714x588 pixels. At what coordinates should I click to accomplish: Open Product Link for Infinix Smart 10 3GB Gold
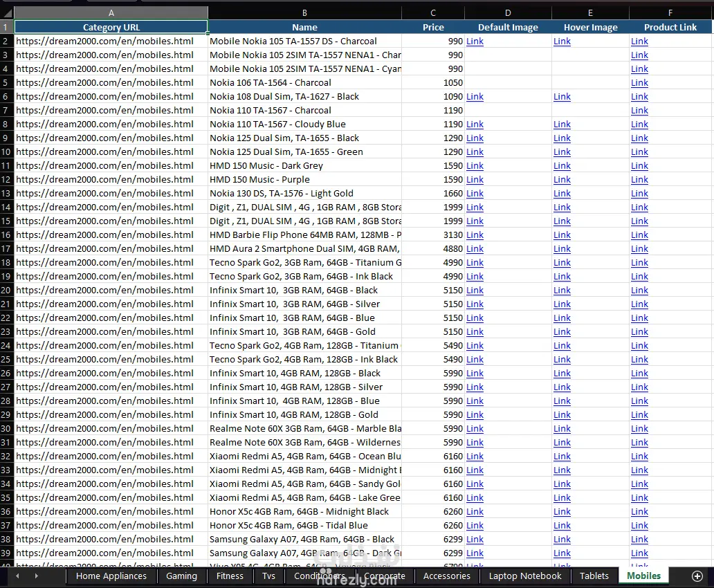pos(639,331)
